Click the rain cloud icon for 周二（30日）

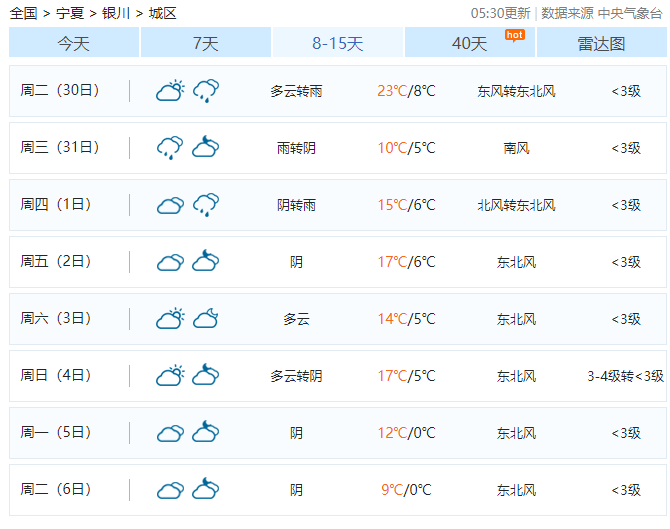pos(206,91)
